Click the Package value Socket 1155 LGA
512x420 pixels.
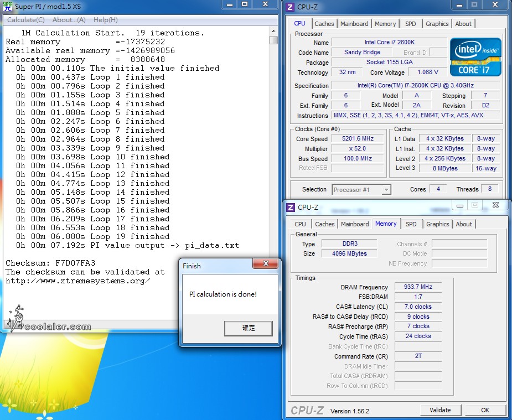[389, 62]
